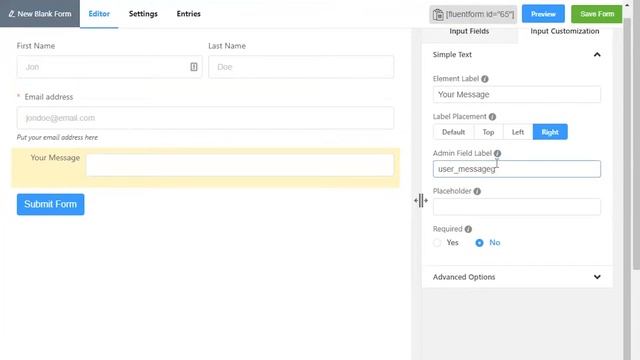Show info tooltip for Placeholder

tap(477, 191)
